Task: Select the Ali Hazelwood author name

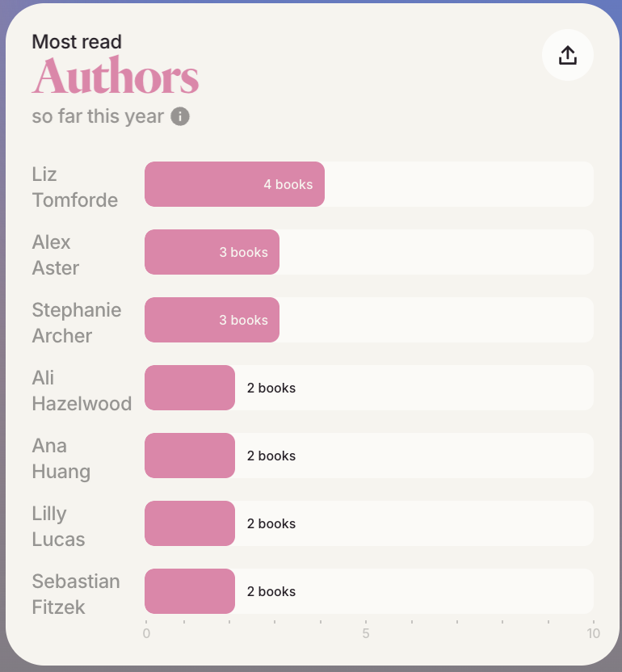Action: (x=81, y=390)
